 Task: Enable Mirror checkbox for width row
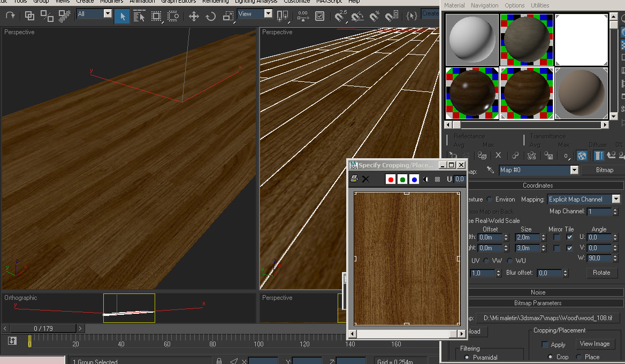(557, 237)
